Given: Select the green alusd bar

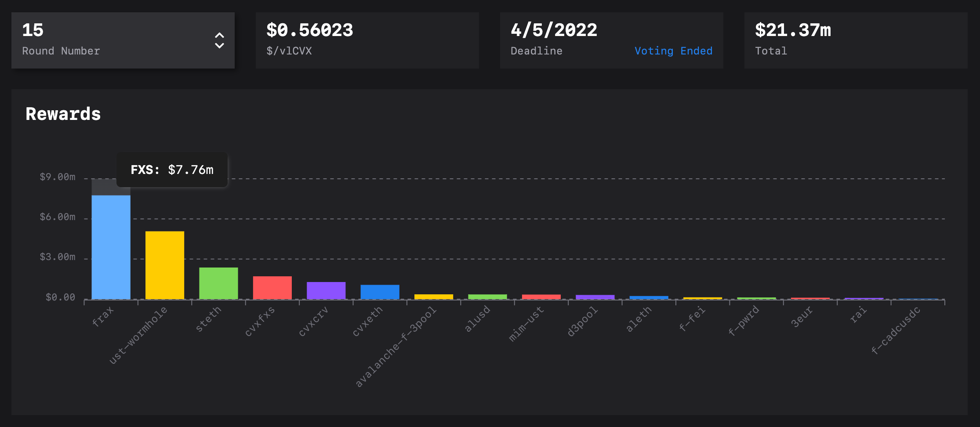Looking at the screenshot, I should pyautogui.click(x=487, y=297).
